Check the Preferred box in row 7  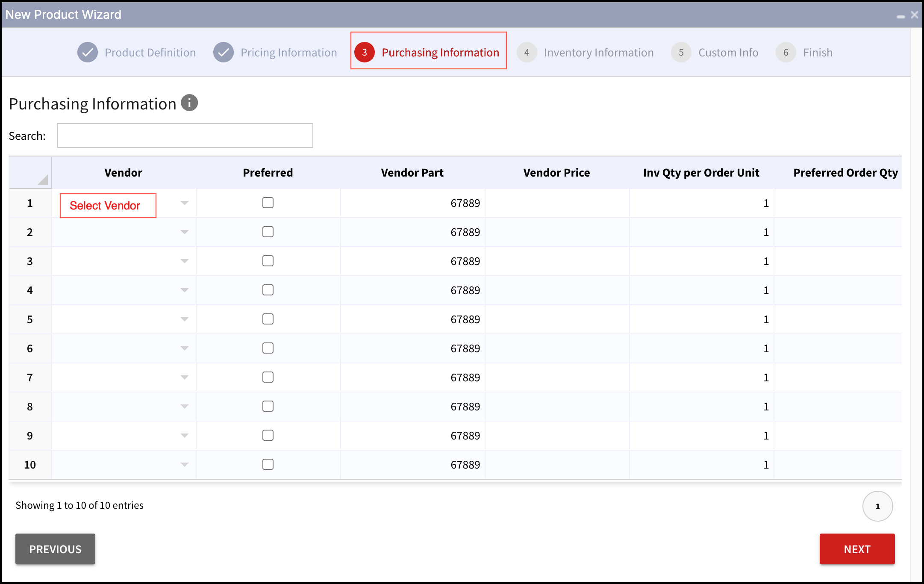tap(268, 377)
